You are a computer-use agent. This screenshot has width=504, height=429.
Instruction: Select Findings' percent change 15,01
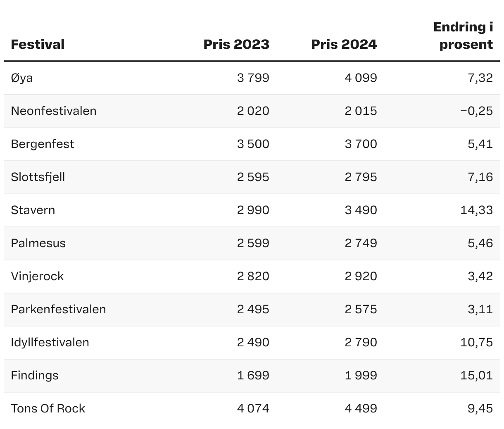[x=476, y=375]
